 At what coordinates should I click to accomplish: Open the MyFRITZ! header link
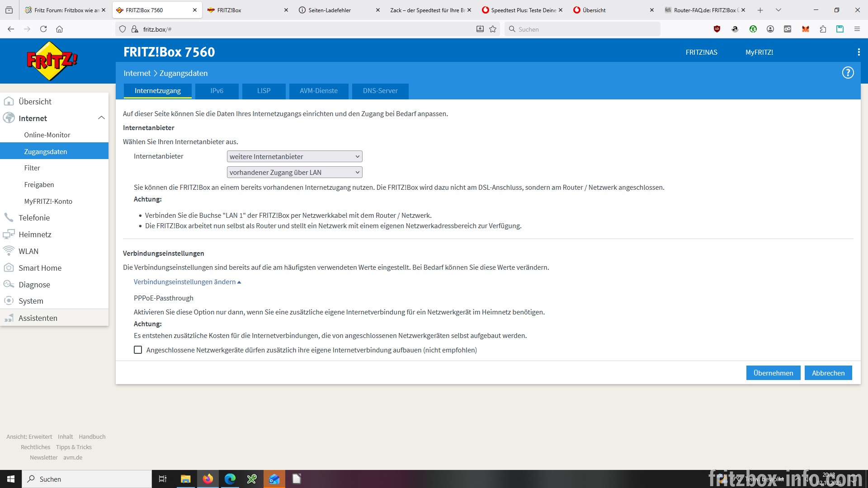(x=759, y=52)
